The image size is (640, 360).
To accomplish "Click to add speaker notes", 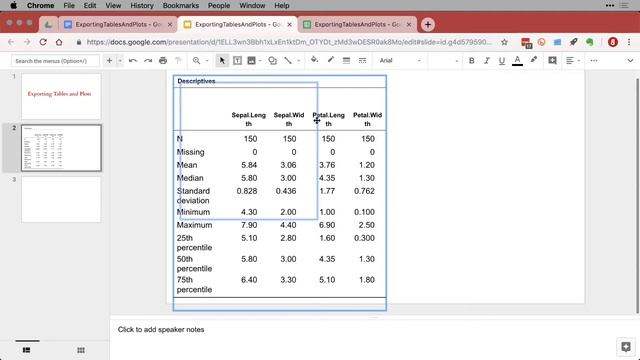I will tap(161, 329).
